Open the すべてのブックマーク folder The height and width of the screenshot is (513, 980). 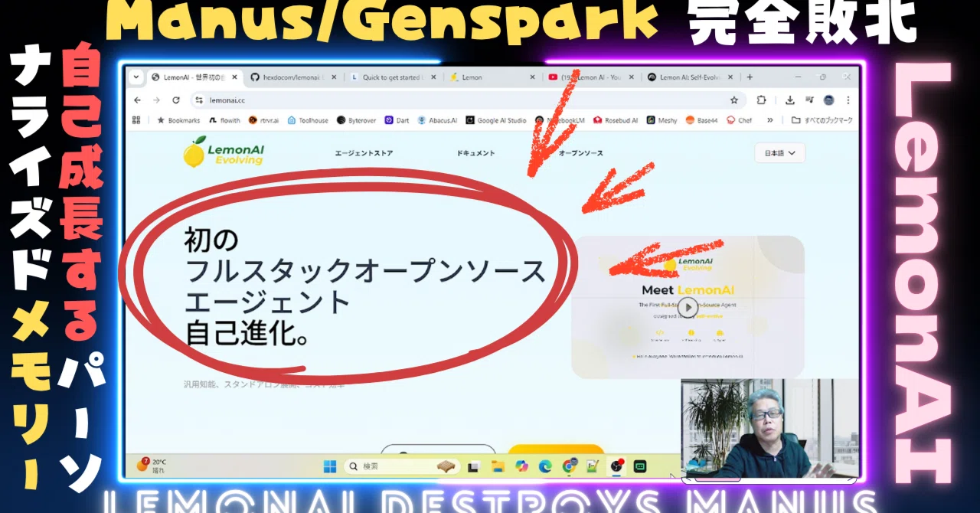822,120
